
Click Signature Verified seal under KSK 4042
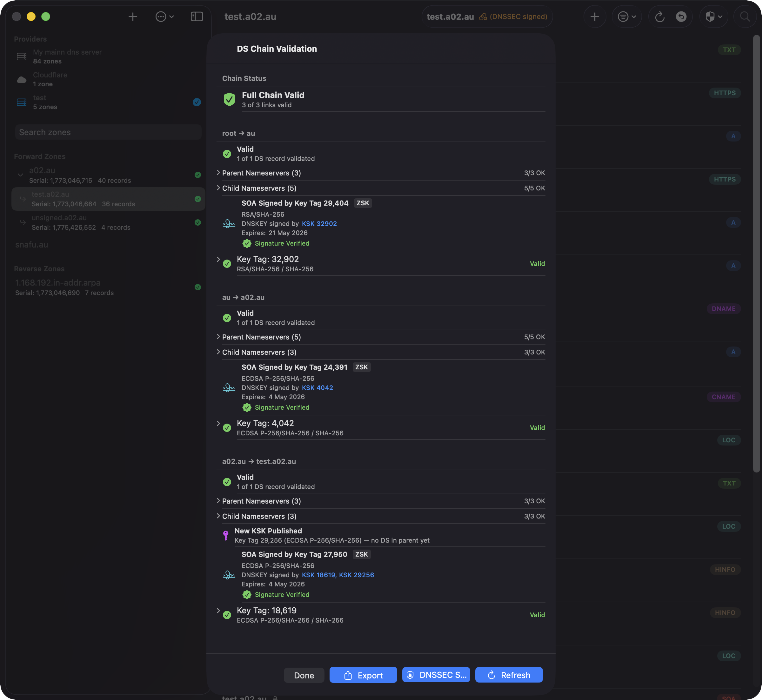[x=247, y=407]
